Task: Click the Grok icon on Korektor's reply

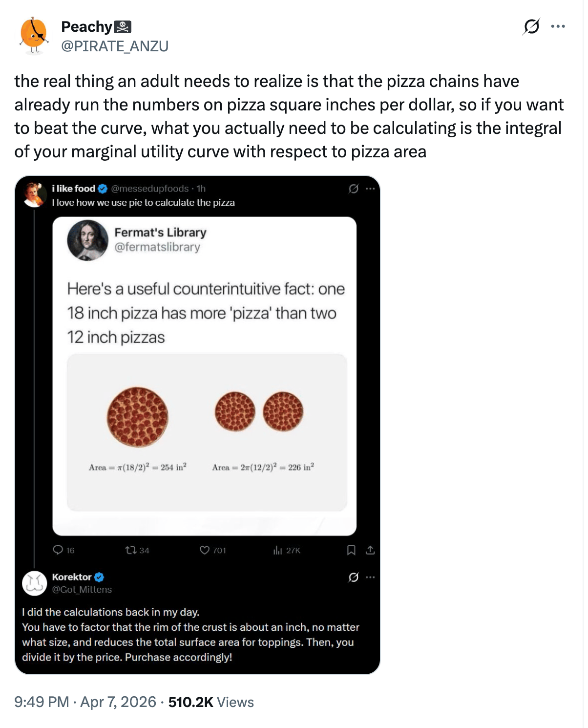Action: [354, 577]
